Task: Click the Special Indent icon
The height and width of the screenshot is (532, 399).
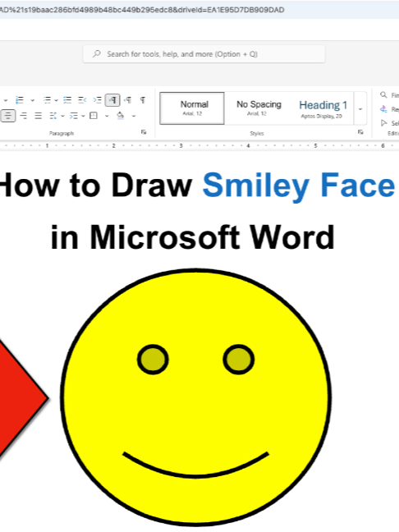Action: click(73, 116)
